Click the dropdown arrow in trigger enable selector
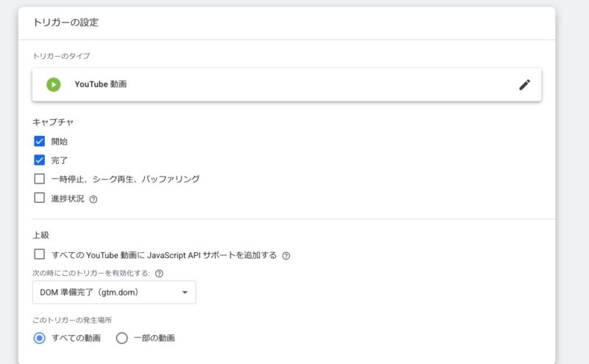This screenshot has width=589, height=364. click(185, 293)
